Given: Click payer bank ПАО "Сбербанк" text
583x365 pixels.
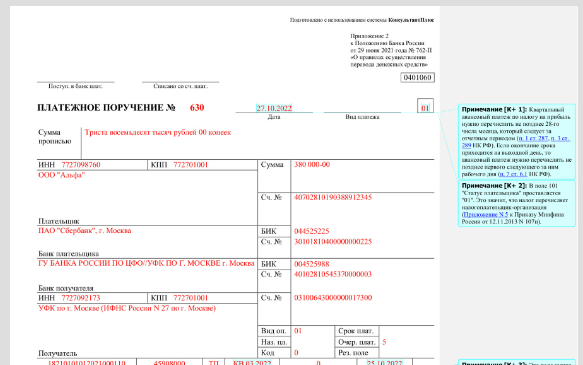Looking at the screenshot, I should 84,230.
